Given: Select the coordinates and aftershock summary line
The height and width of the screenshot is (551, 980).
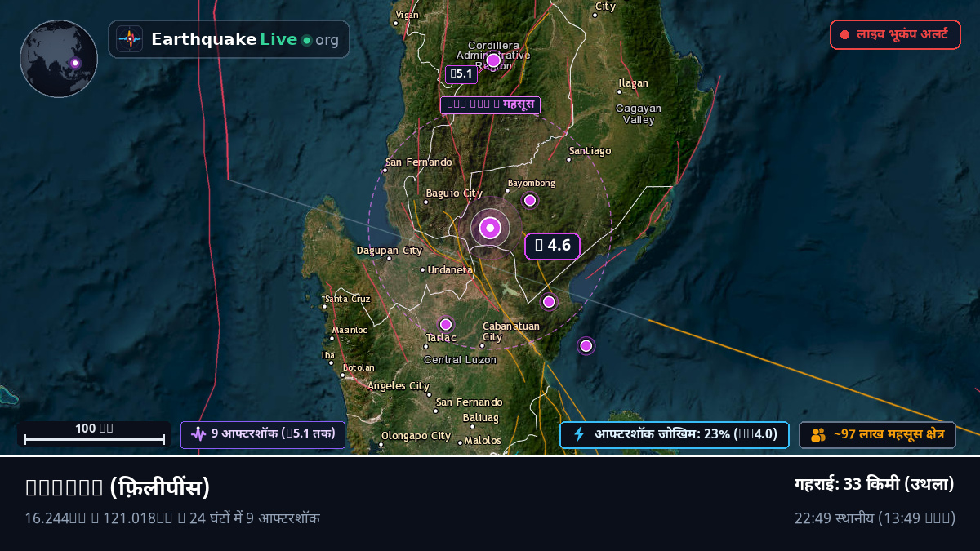Looking at the screenshot, I should tap(172, 518).
